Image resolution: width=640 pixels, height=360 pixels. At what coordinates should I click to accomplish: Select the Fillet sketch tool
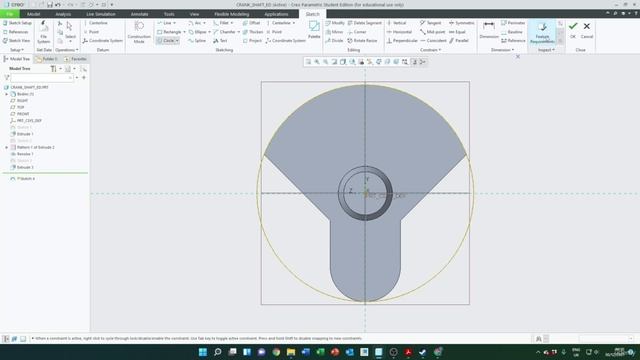click(221, 23)
